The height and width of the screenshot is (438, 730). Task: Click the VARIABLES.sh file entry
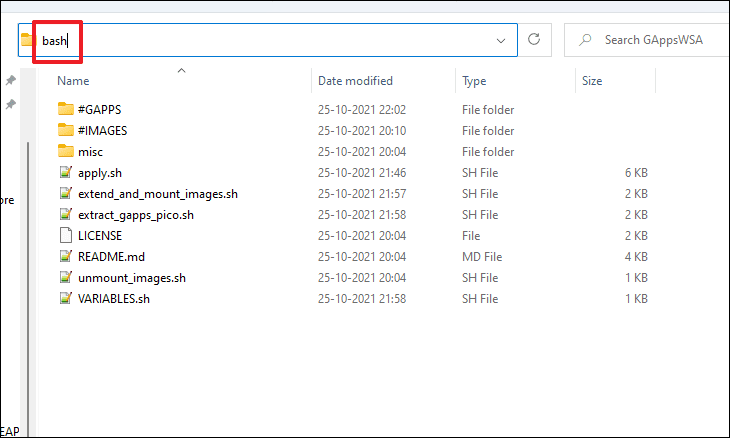pyautogui.click(x=114, y=299)
